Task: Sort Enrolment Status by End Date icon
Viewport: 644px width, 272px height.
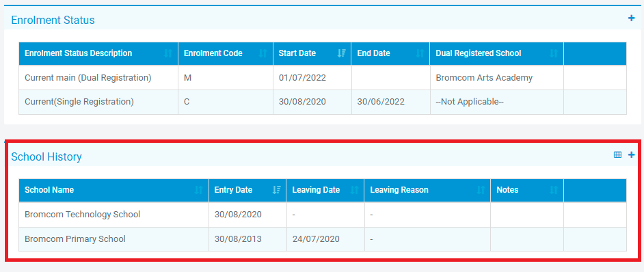Action: [420, 53]
